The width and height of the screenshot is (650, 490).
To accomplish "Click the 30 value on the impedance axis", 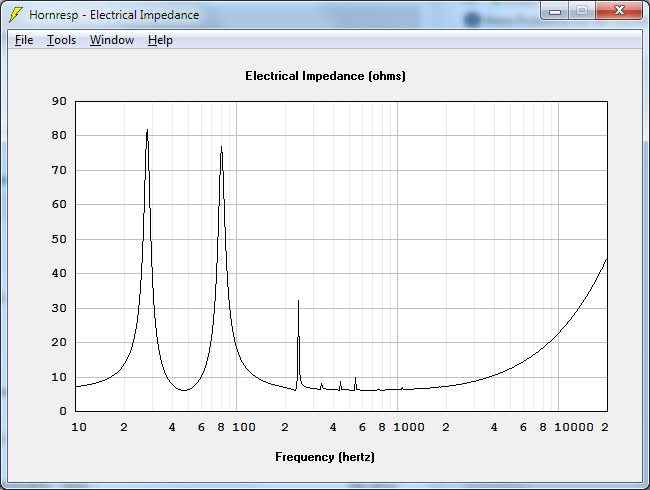I will (x=59, y=308).
